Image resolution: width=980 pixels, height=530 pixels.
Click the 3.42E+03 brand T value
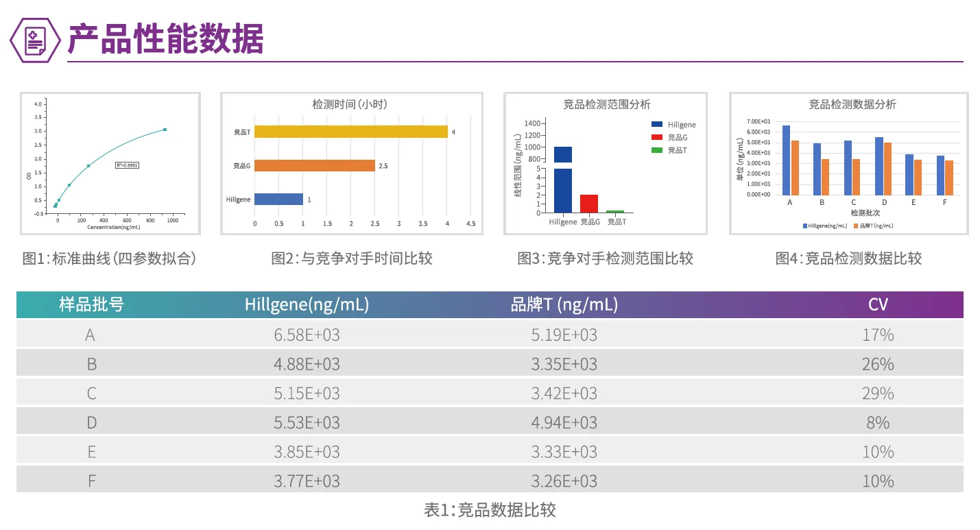point(564,393)
